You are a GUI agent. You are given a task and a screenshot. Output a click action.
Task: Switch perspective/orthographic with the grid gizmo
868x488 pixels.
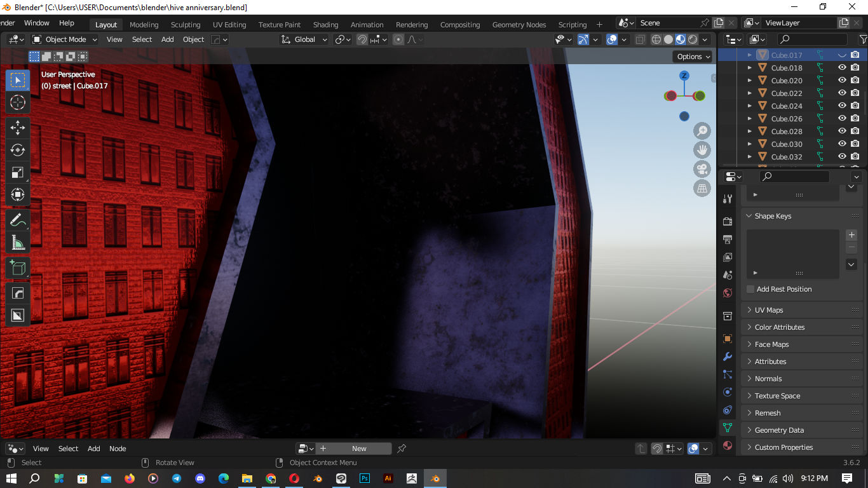(702, 188)
